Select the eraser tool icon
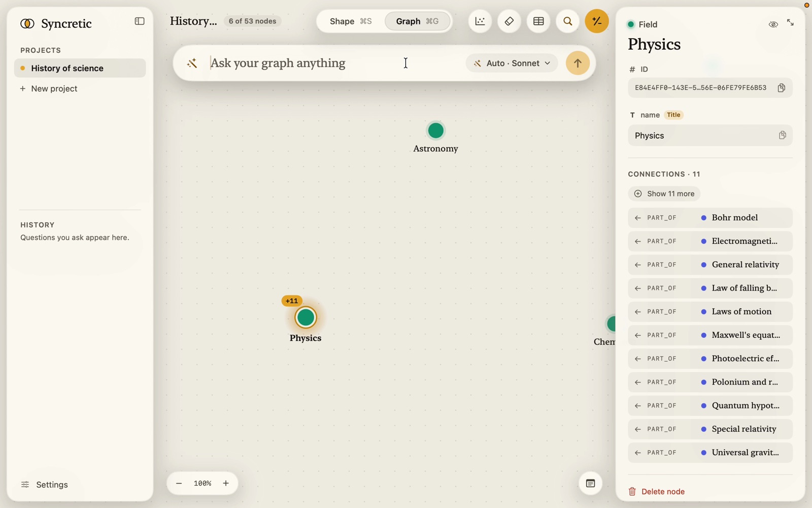Image resolution: width=812 pixels, height=508 pixels. click(x=509, y=21)
